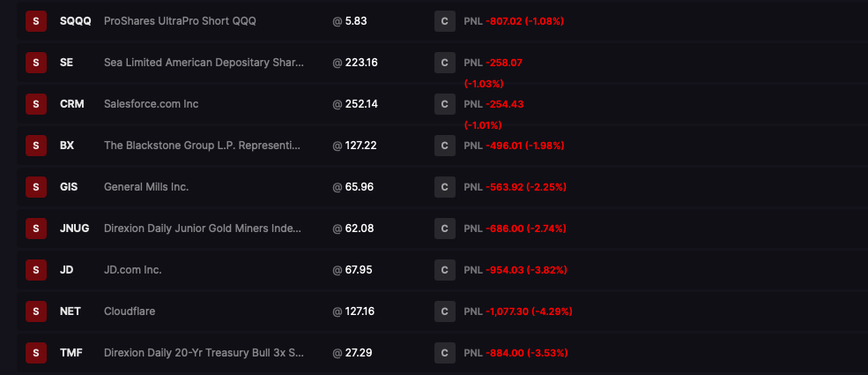Viewport: 868px width, 375px height.
Task: Click the red S badge for BX
Action: point(36,146)
